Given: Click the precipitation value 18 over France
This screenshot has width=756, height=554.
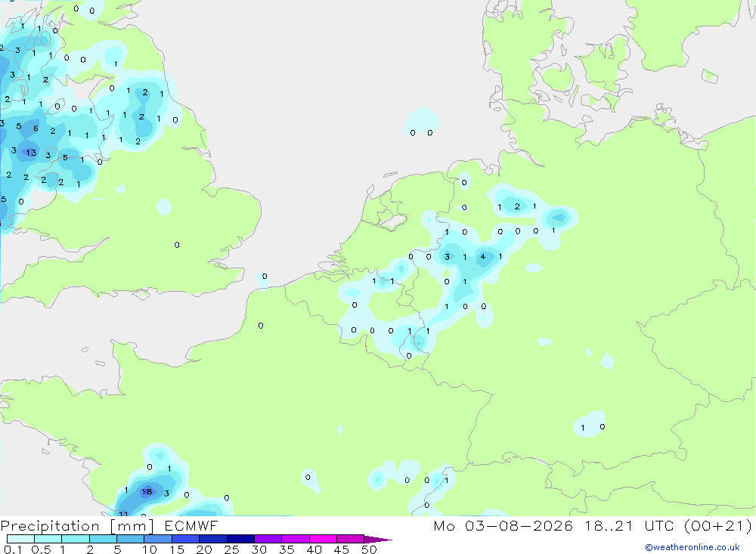Looking at the screenshot, I should pos(147,492).
